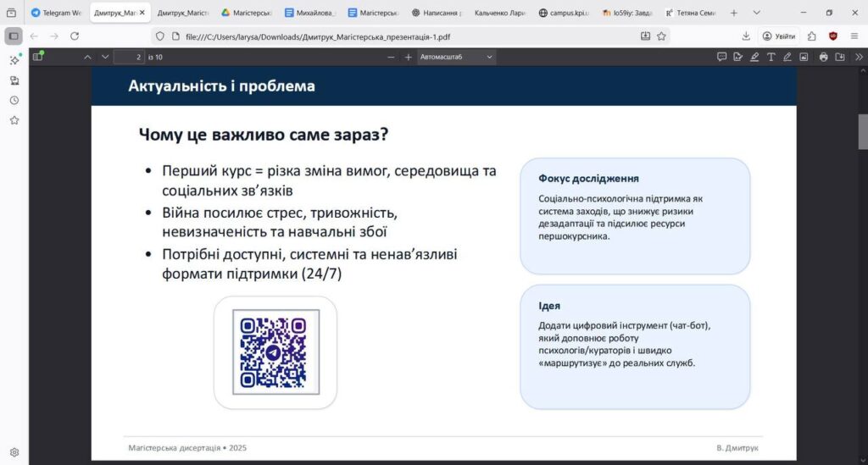Image resolution: width=868 pixels, height=465 pixels.
Task: Go to the previous PDF page
Action: 87,57
